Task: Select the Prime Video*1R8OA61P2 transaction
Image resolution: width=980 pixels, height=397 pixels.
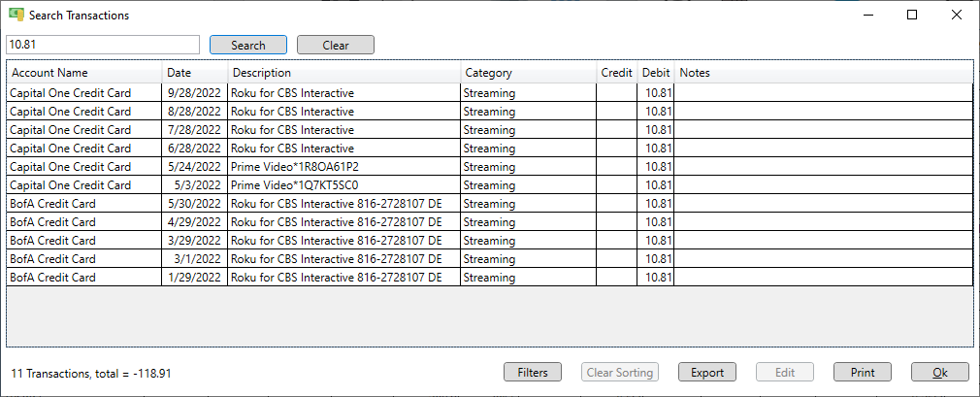Action: [489, 167]
